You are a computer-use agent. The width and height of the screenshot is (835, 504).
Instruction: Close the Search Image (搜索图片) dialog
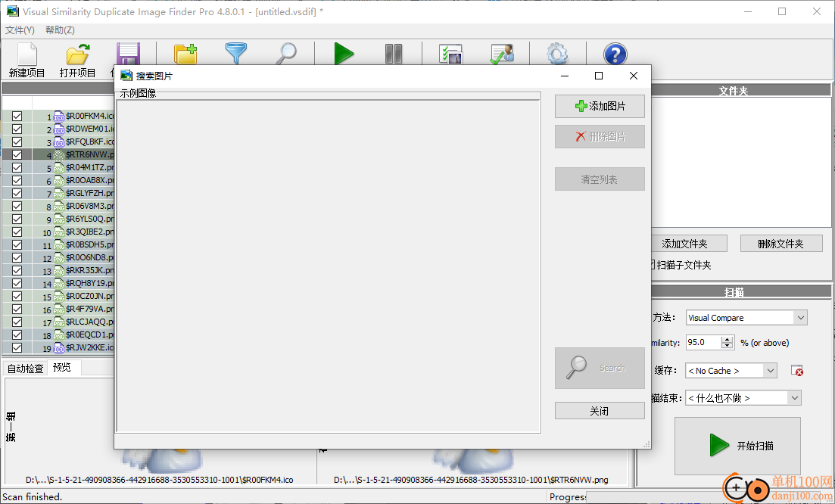[633, 76]
